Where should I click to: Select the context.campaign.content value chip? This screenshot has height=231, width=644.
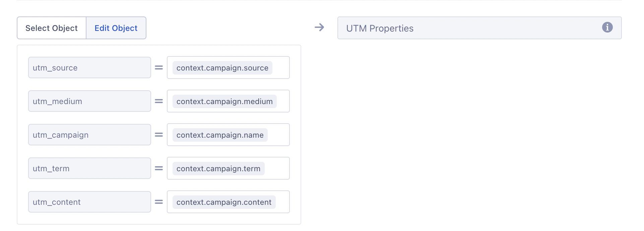(x=224, y=202)
